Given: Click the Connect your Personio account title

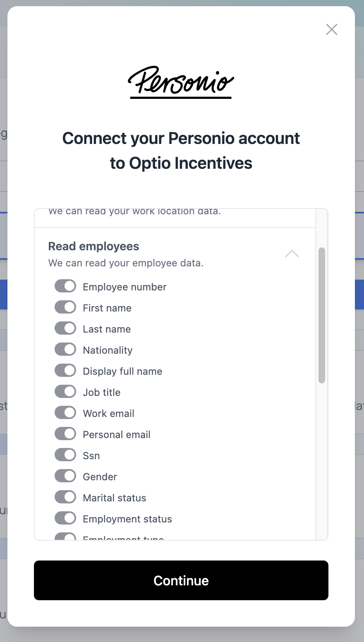Looking at the screenshot, I should point(181,151).
